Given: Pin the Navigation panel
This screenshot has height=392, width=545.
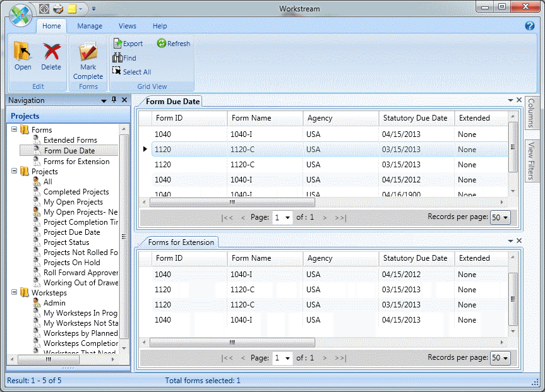Looking at the screenshot, I should coord(114,100).
